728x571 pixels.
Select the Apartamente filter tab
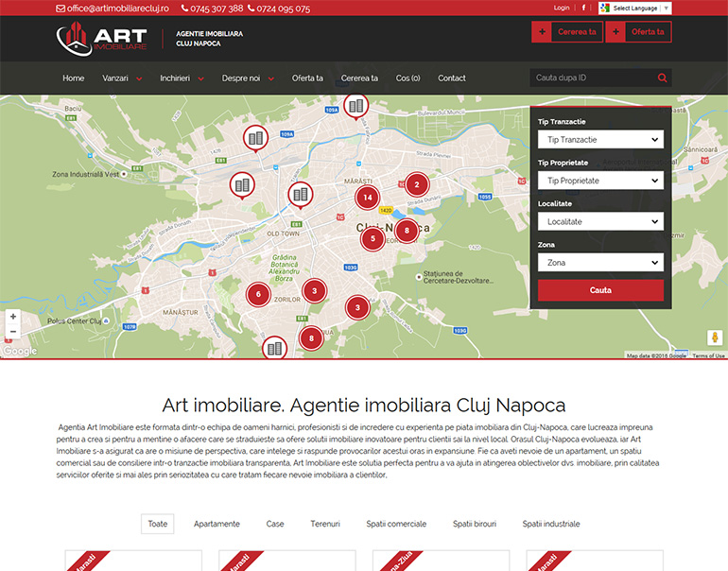(217, 524)
